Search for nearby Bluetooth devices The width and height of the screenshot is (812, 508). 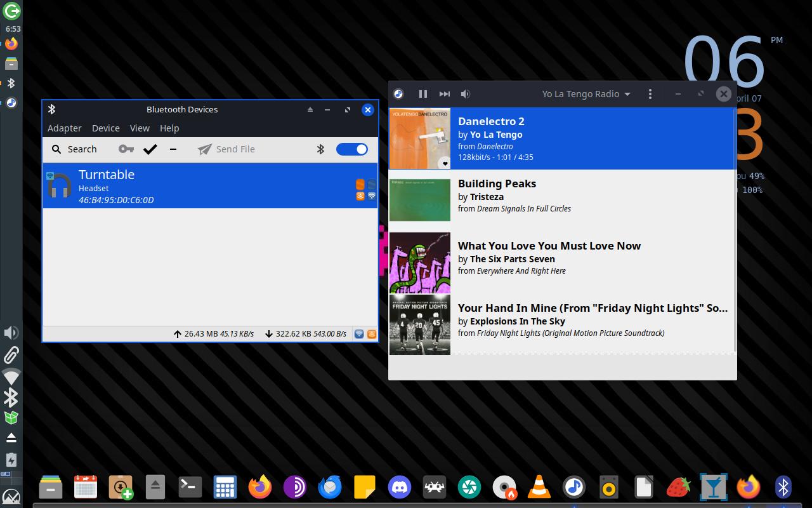coord(74,149)
